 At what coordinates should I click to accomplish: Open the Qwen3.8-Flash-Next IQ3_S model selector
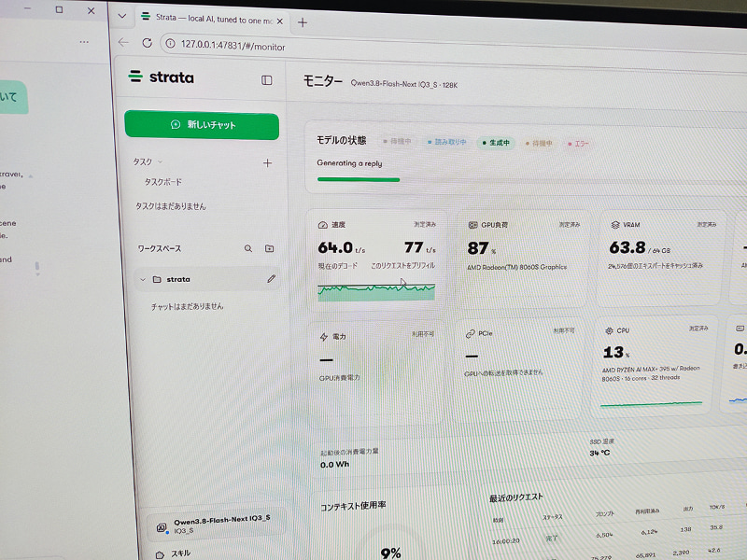(x=217, y=525)
